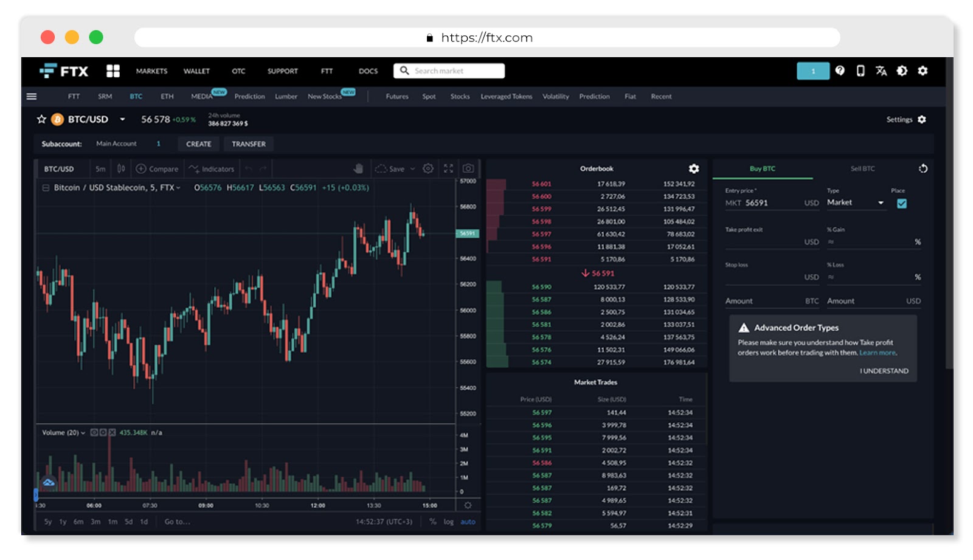Open the Learn more link
This screenshot has height=560, width=973.
[878, 353]
